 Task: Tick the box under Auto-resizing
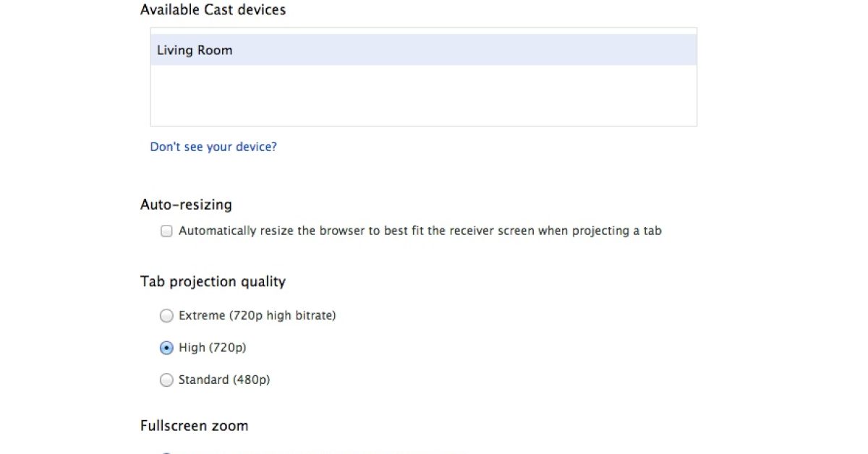(x=166, y=231)
